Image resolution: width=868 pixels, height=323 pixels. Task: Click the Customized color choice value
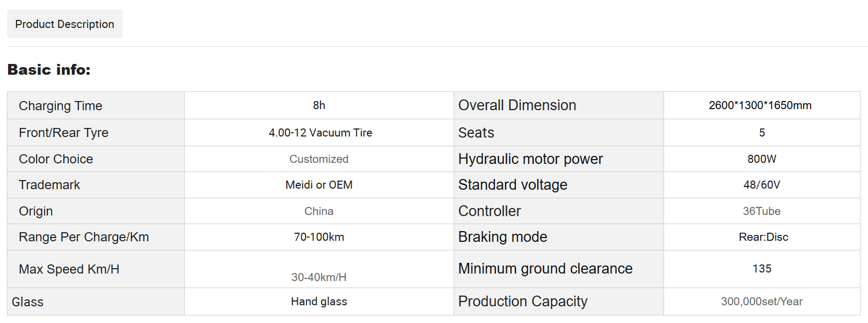(319, 159)
